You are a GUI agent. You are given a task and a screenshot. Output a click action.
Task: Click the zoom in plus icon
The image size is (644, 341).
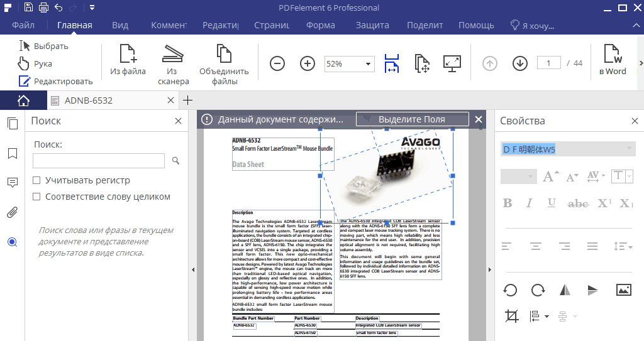pyautogui.click(x=308, y=63)
